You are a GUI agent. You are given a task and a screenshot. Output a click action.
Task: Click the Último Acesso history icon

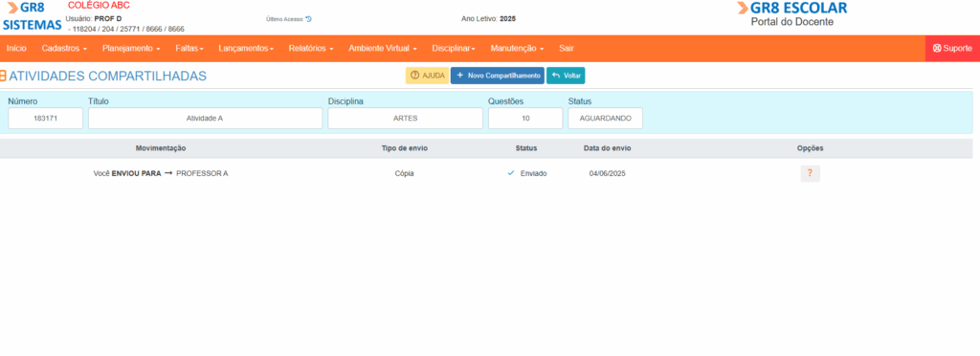click(309, 19)
